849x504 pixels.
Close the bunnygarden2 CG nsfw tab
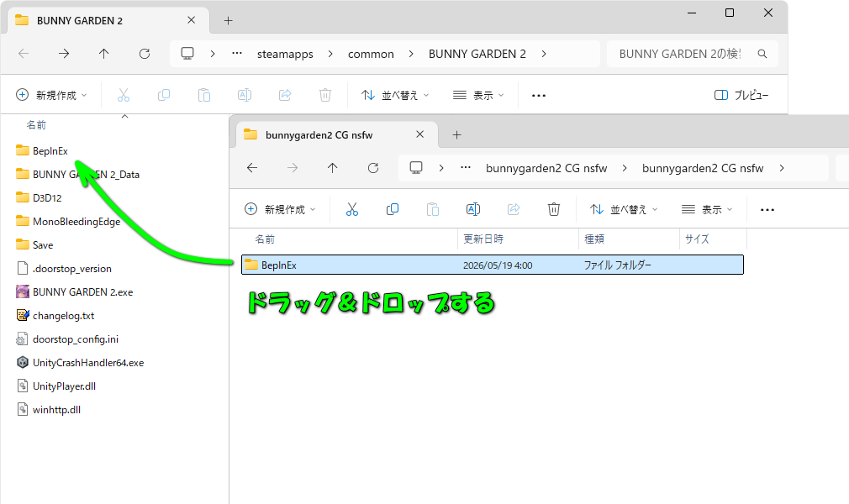coord(419,134)
